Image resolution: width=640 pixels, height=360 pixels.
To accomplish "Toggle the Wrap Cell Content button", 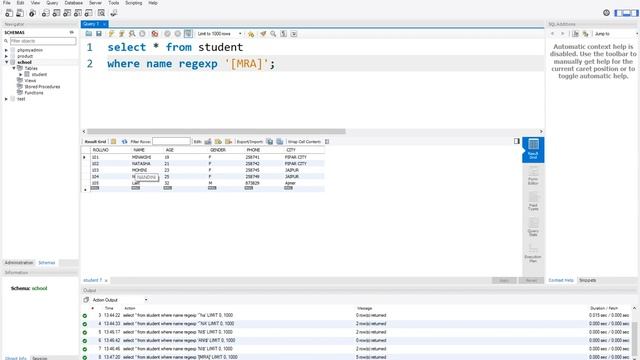I will pos(327,142).
